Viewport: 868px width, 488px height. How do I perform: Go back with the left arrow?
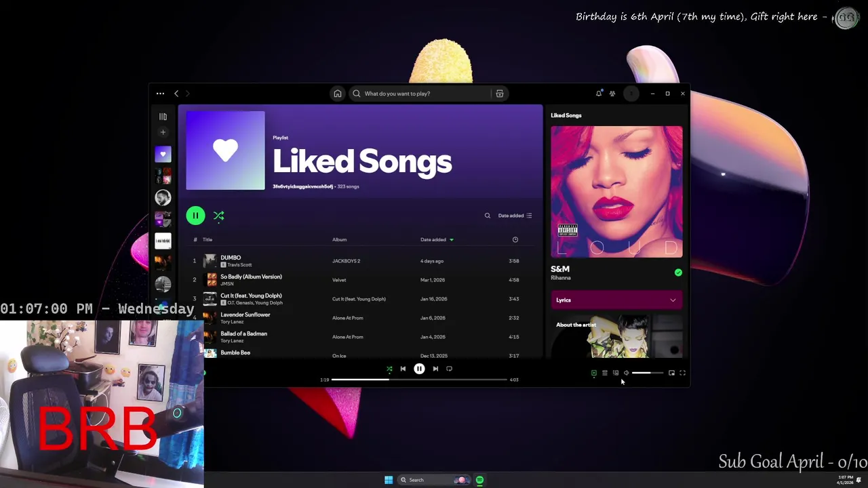176,94
